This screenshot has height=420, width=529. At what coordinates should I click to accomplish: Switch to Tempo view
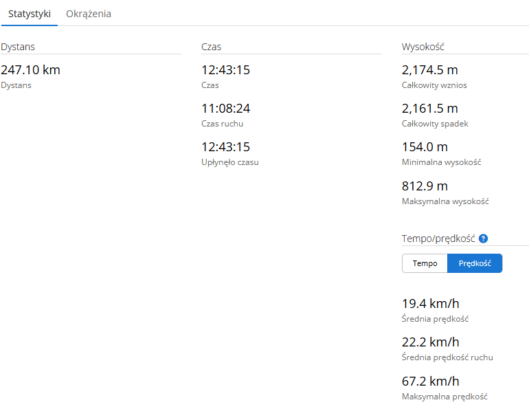point(425,263)
